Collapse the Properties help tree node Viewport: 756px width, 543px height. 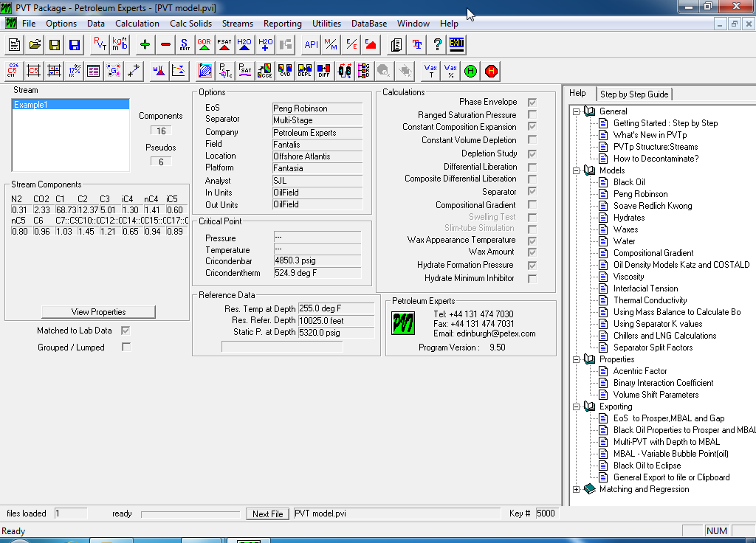click(576, 359)
